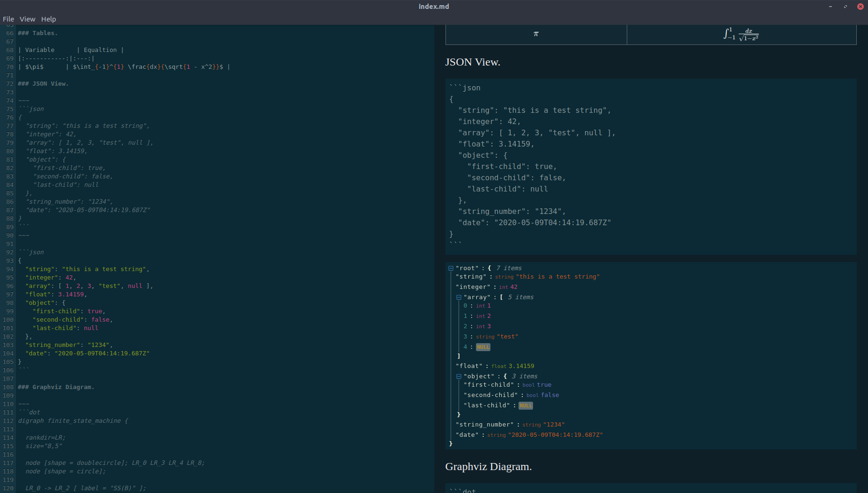
Task: Click "3 items" label beside object
Action: pyautogui.click(x=525, y=376)
